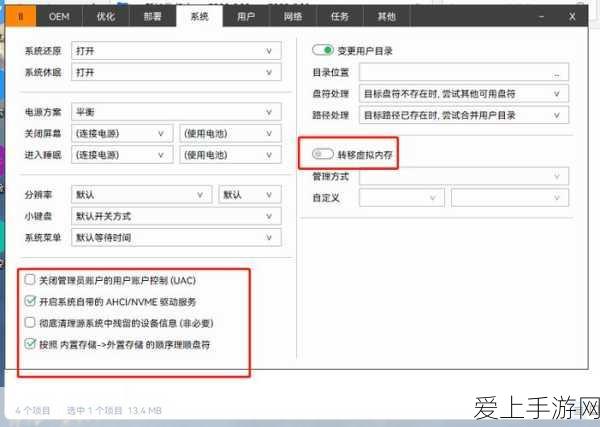This screenshot has width=600, height=427.
Task: Open the second 自定义 dropdown
Action: click(x=510, y=197)
